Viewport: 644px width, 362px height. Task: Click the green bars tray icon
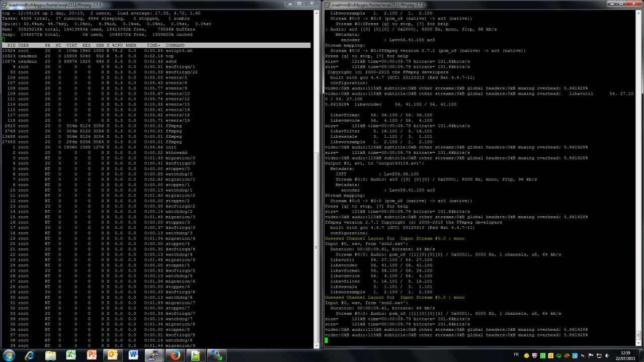543,355
